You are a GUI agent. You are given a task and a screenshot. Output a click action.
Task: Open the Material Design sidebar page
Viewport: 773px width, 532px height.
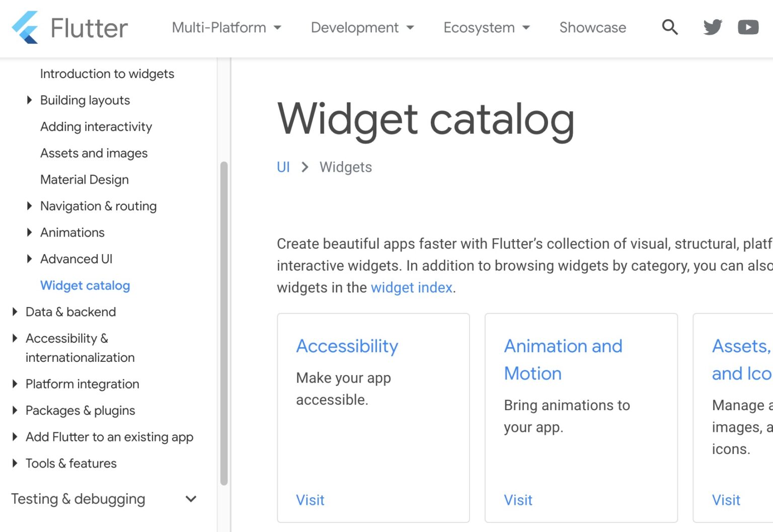[x=84, y=179]
